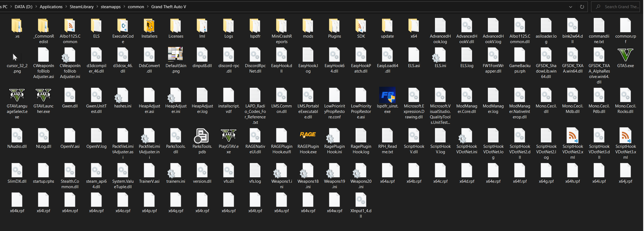Viewport: 644px width, 231px height.
Task: Select the PlayGTAV.exe icon
Action: pos(229,136)
